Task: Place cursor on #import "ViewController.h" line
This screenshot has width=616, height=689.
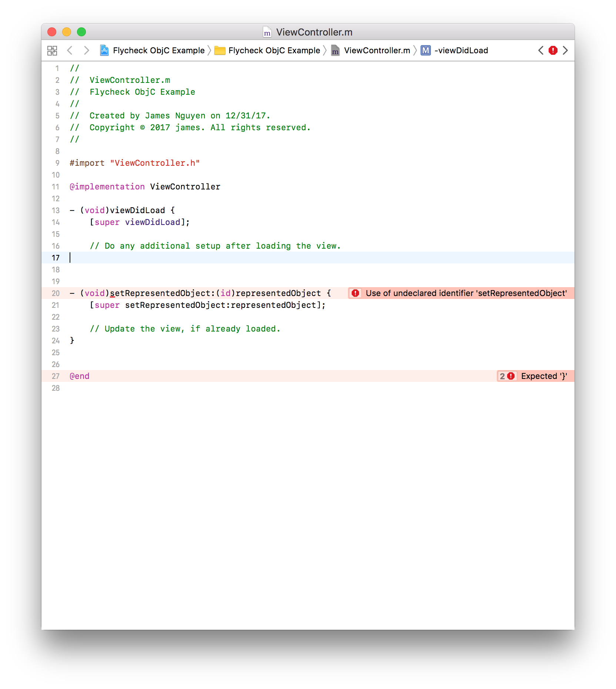Action: pos(135,163)
